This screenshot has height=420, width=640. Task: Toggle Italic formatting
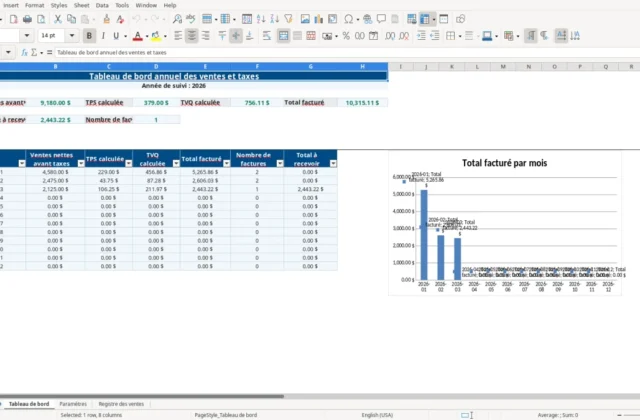[103, 36]
